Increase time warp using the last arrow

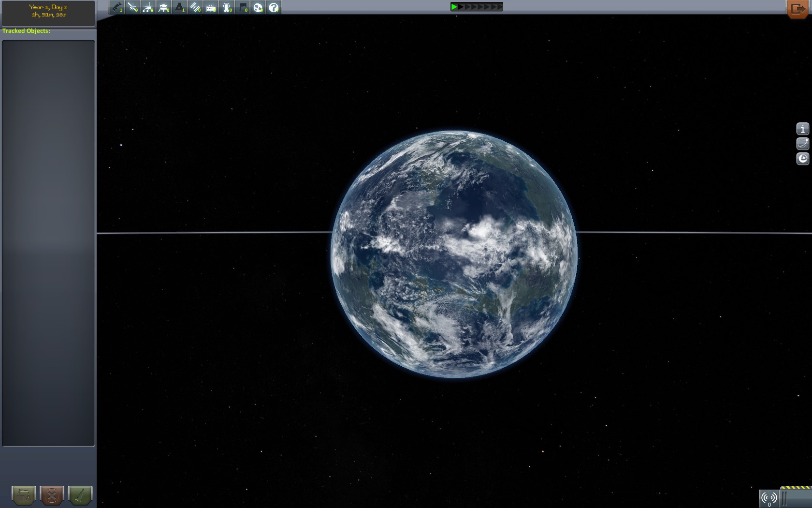[x=500, y=7]
